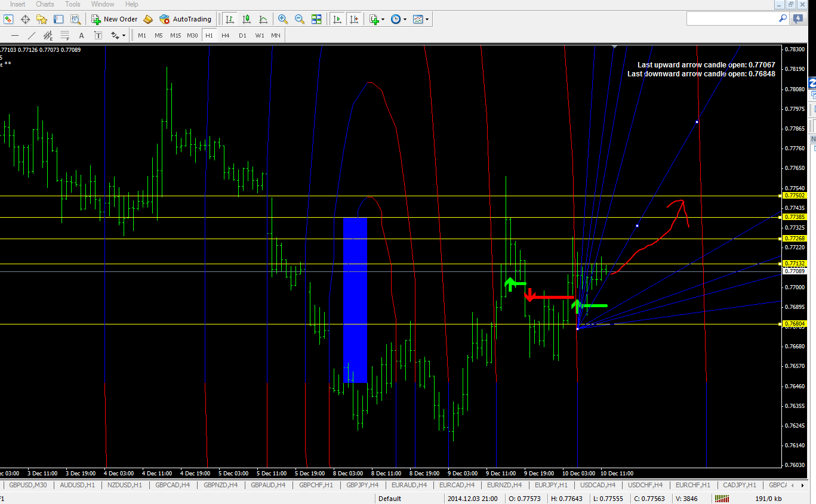Switch to M5 timeframe
Image resolution: width=816 pixels, height=504 pixels.
pos(159,35)
